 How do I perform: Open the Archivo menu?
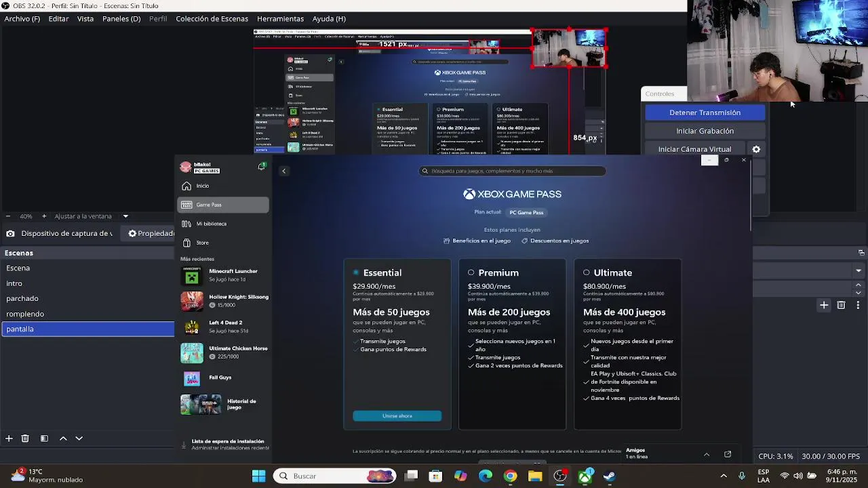[22, 18]
